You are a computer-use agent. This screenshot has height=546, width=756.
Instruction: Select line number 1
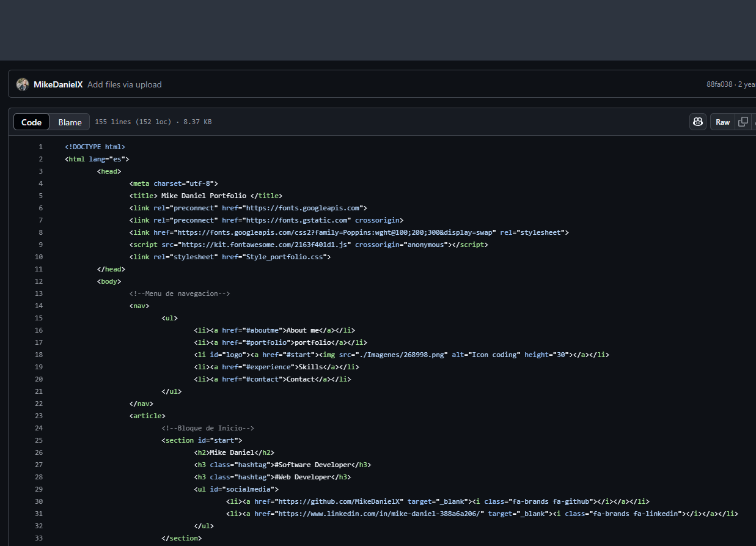pos(40,147)
